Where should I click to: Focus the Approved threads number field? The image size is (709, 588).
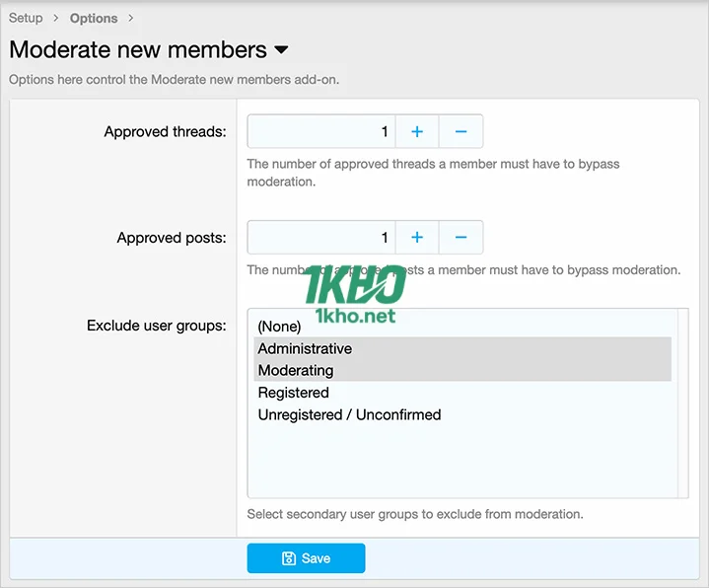[320, 131]
